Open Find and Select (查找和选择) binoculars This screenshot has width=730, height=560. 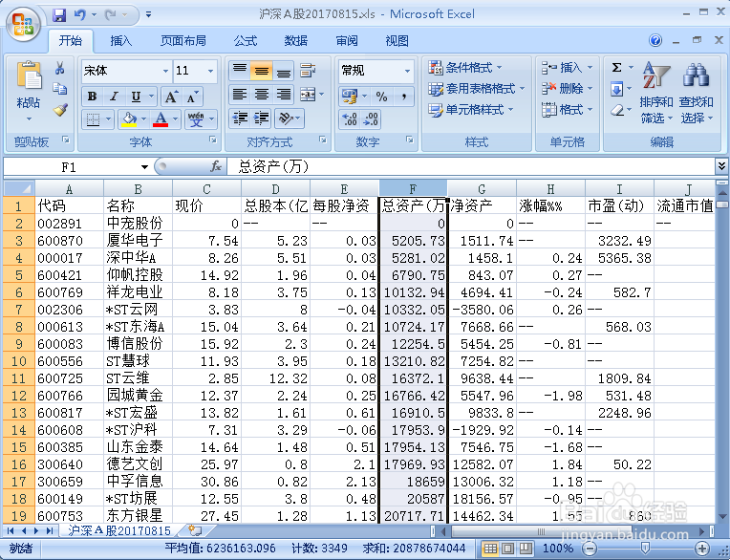[696, 93]
